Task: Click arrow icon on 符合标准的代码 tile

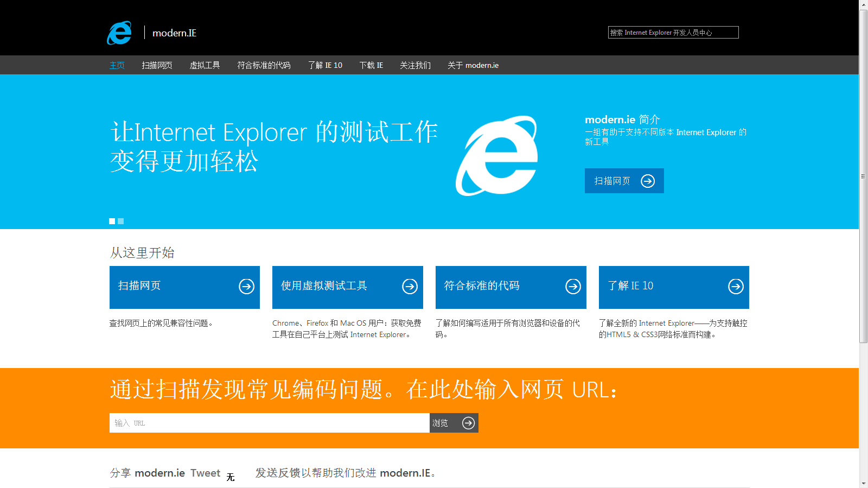Action: (x=573, y=286)
